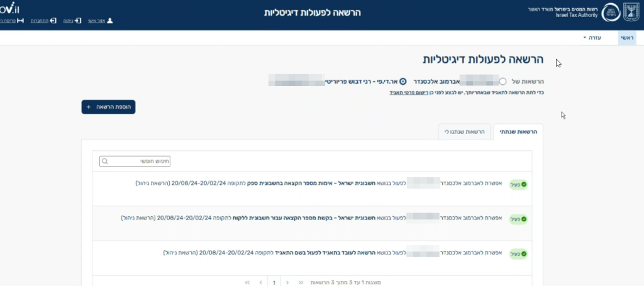Click the Israel state emblem logo
This screenshot has height=286, width=644.
click(631, 12)
